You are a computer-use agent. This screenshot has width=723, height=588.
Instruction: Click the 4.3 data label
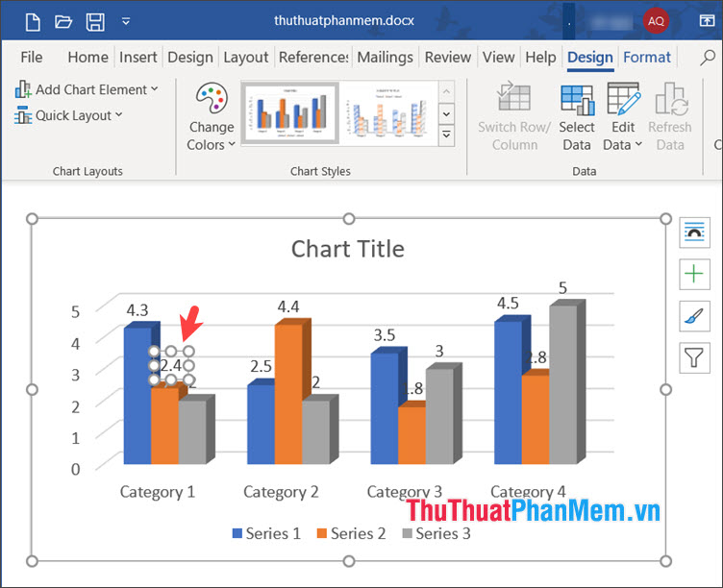point(137,310)
